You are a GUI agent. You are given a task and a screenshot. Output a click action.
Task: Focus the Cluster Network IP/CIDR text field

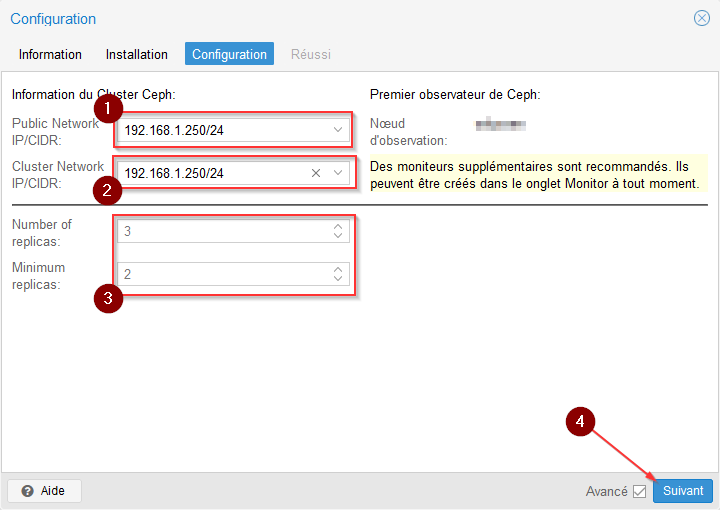pos(210,173)
